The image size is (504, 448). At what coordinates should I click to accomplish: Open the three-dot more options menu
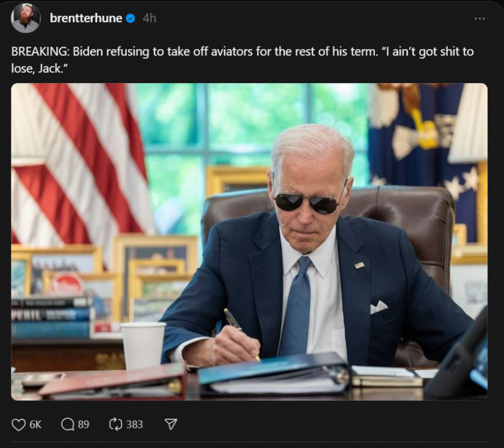coord(479,19)
